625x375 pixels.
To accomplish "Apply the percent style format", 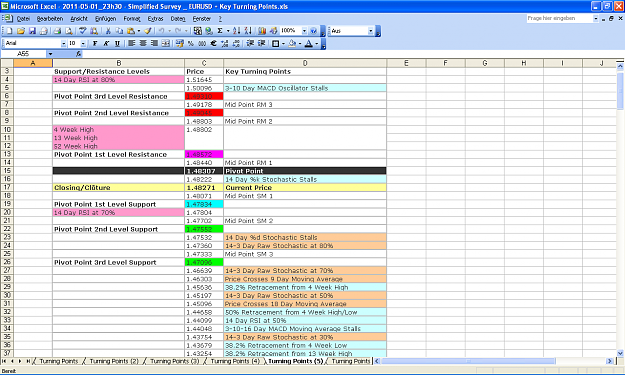I will (x=191, y=43).
